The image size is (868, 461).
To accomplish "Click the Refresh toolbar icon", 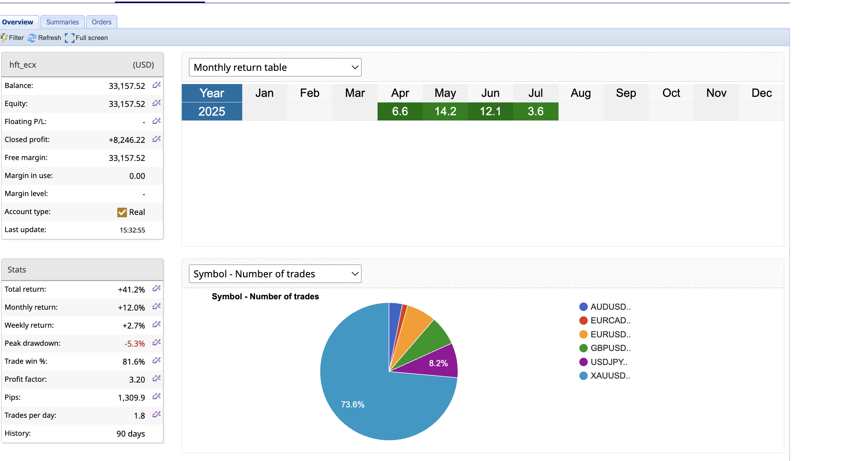I will [32, 38].
